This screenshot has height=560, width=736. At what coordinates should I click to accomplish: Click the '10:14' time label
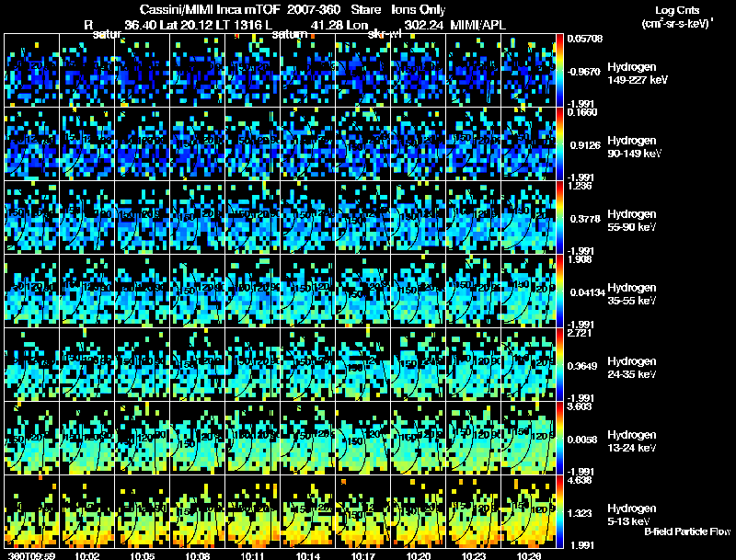(x=307, y=555)
